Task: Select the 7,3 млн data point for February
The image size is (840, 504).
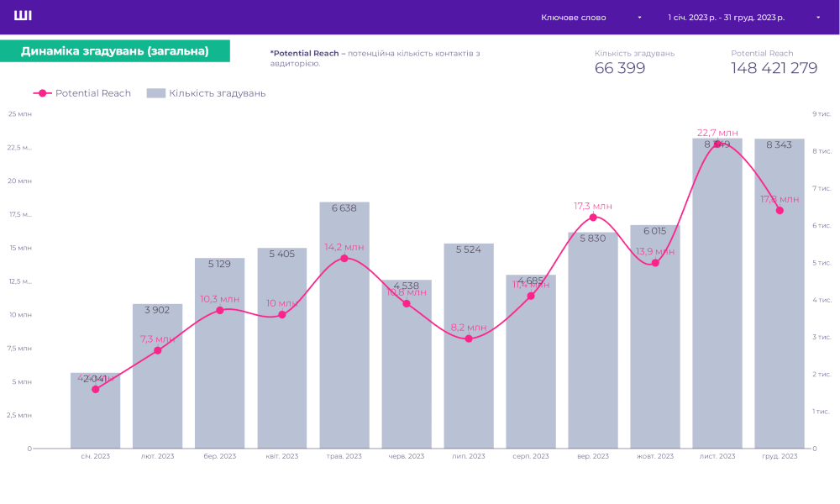Action: [x=158, y=350]
